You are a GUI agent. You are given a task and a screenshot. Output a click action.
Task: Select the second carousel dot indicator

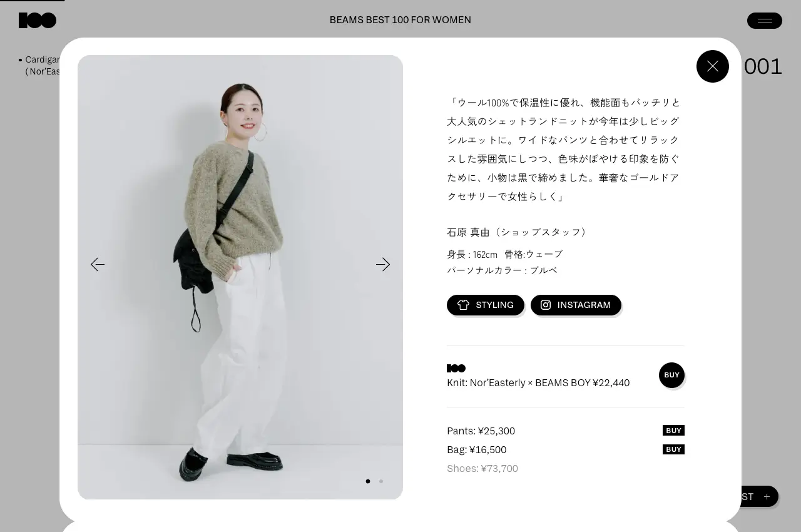(x=381, y=481)
